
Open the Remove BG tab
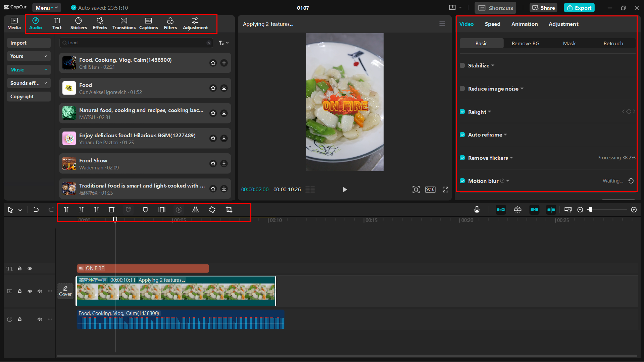[525, 43]
